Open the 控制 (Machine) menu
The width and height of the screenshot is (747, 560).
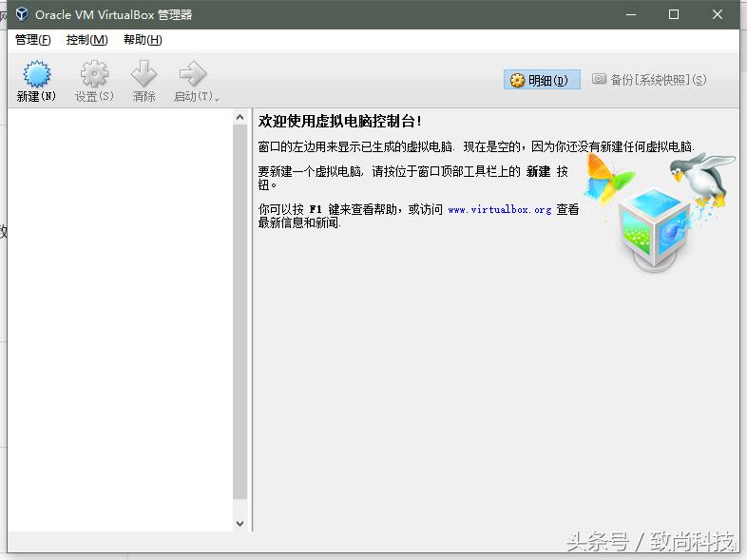click(86, 40)
